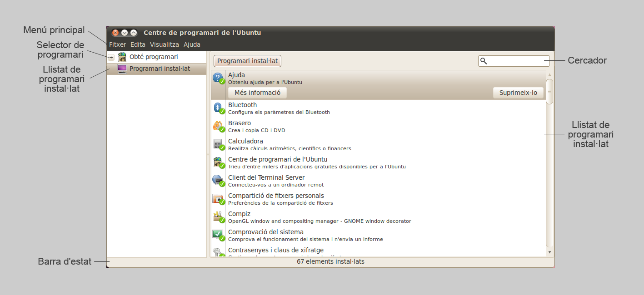Click the Ajuda help application icon

[x=219, y=78]
